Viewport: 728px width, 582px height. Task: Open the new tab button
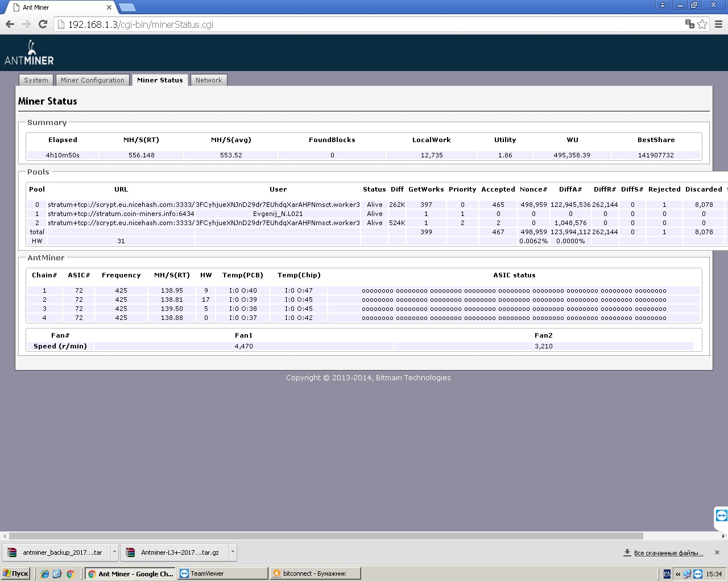click(127, 7)
